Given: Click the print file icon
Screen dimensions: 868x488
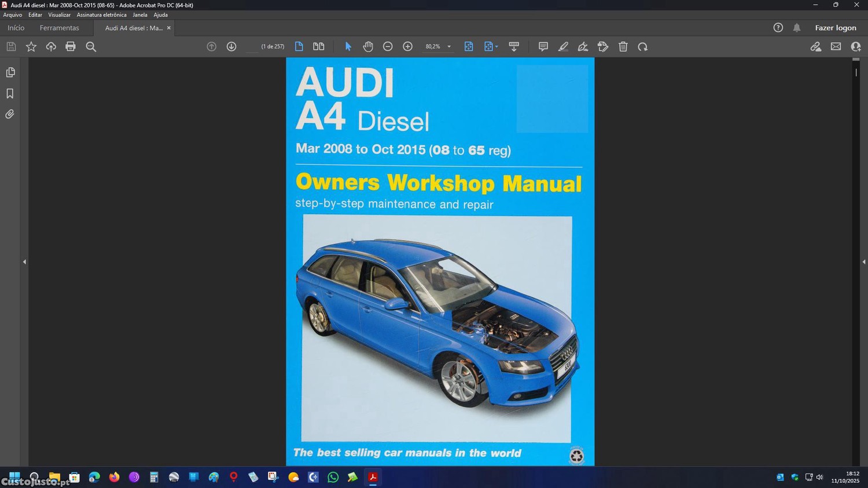Looking at the screenshot, I should point(71,47).
